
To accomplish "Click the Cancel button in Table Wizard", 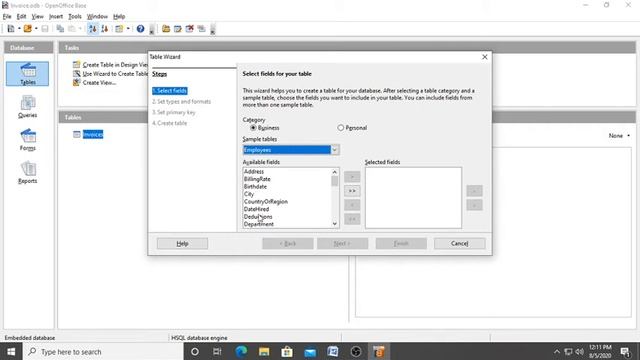I will click(x=460, y=244).
